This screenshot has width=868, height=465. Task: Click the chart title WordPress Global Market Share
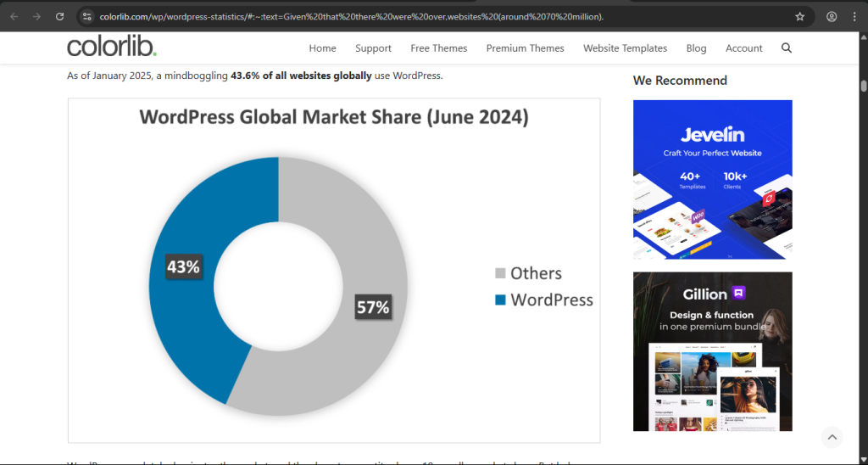[334, 117]
